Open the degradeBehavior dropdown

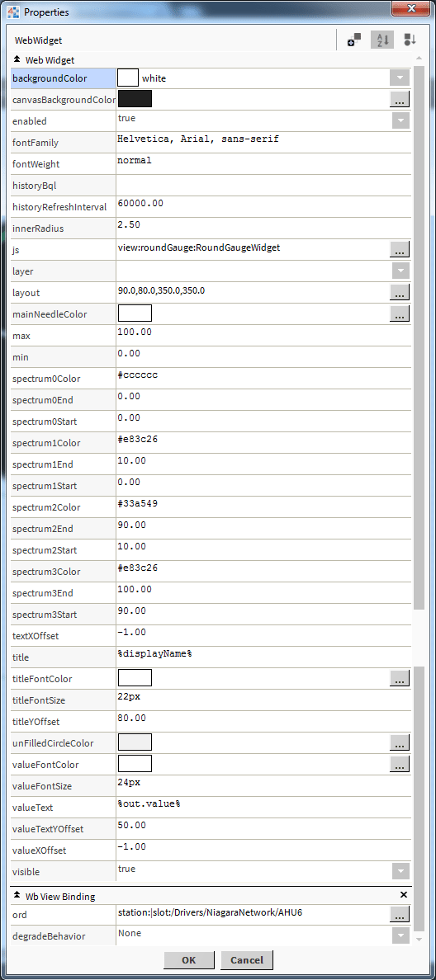401,935
